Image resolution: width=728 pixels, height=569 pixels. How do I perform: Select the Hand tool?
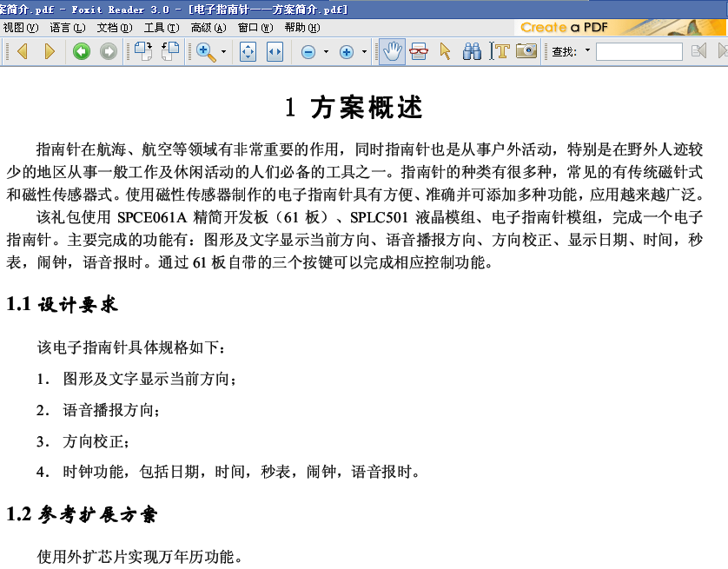392,51
